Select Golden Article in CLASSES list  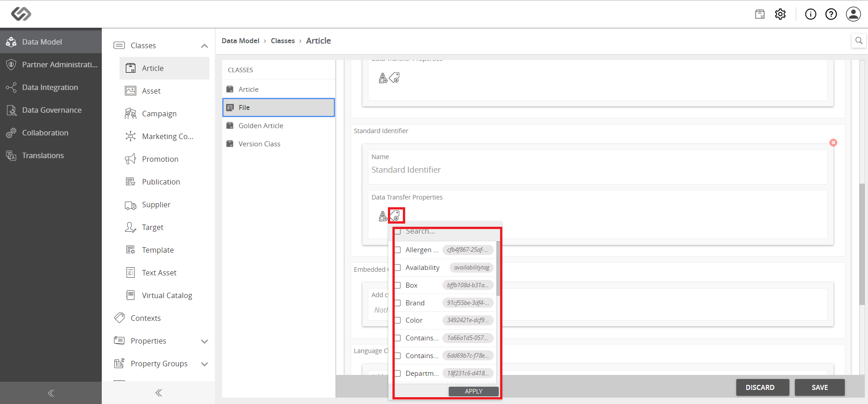[278, 126]
